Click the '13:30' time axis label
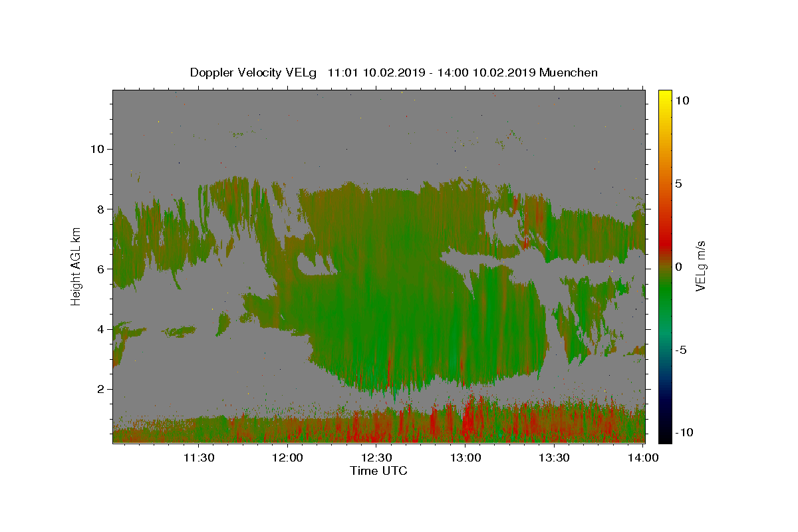The height and width of the screenshot is (532, 798). 555,458
